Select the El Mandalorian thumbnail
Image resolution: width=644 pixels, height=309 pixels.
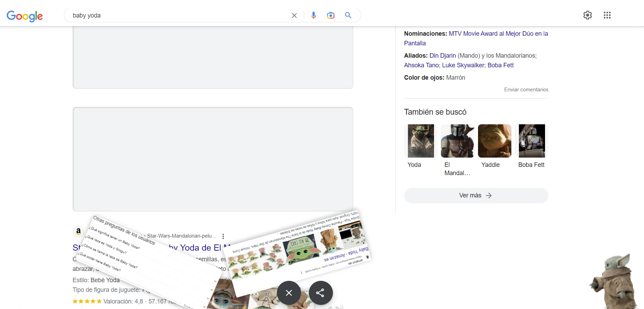point(457,141)
